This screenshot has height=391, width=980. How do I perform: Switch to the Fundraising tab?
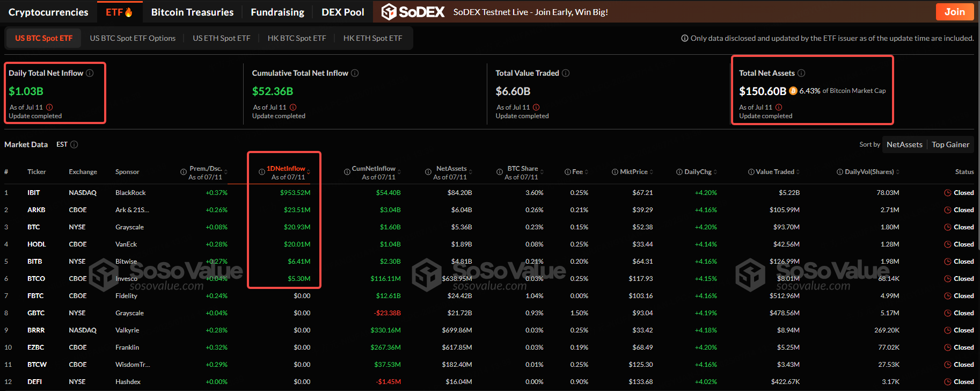tap(277, 12)
